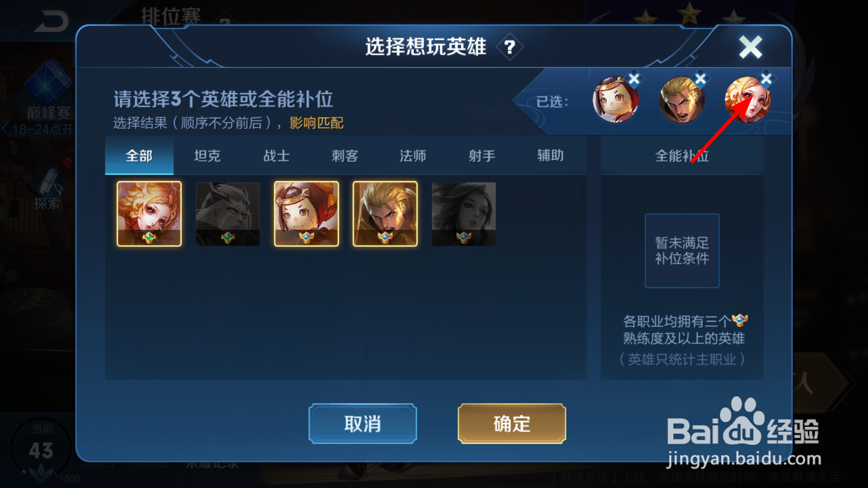The height and width of the screenshot is (488, 868).
Task: Open the question mark help icon
Action: tap(509, 47)
